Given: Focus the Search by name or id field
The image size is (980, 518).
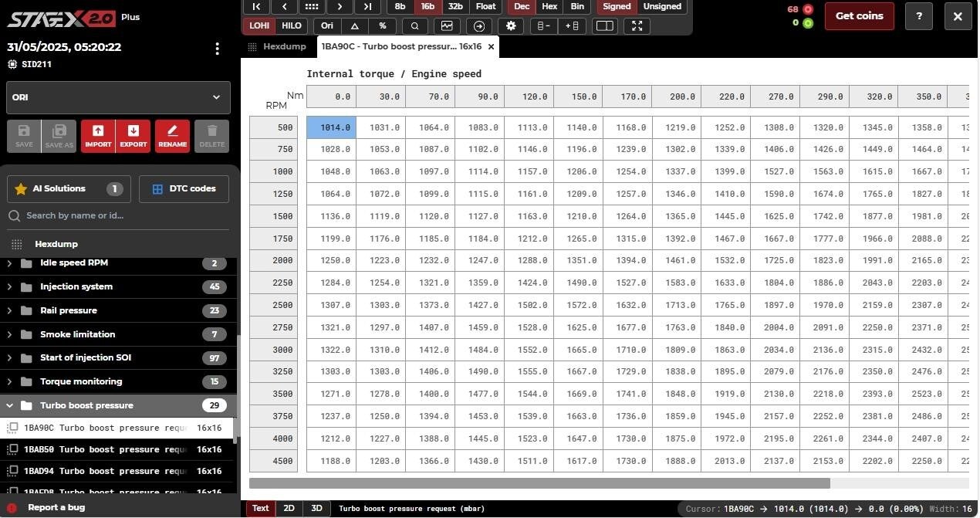Looking at the screenshot, I should [118, 216].
